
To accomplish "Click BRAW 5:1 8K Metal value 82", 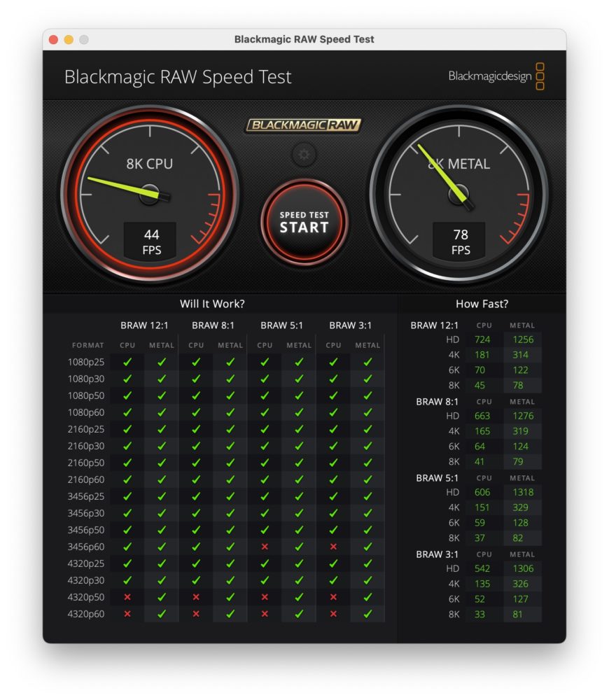I will click(517, 538).
